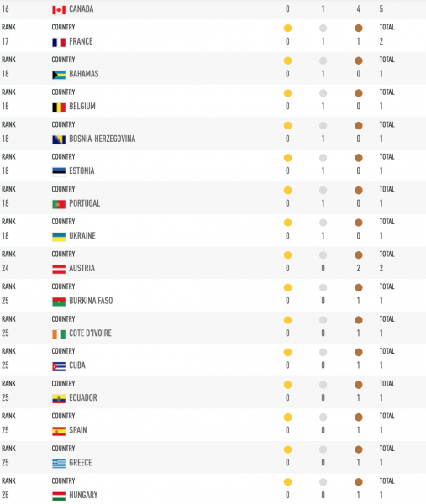Screen dimensions: 426x504
Task: Click the Bahamas flag icon
Action: point(59,75)
